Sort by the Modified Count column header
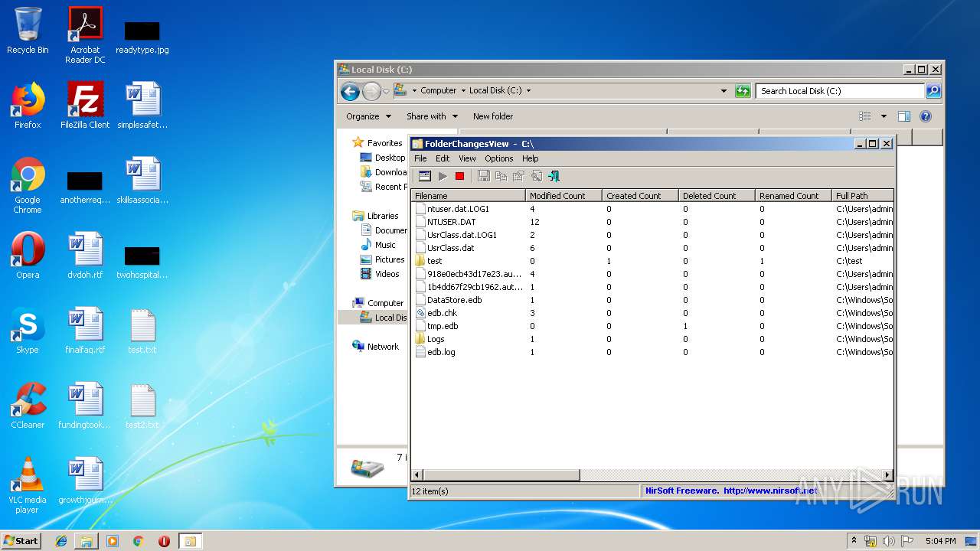 pos(563,196)
